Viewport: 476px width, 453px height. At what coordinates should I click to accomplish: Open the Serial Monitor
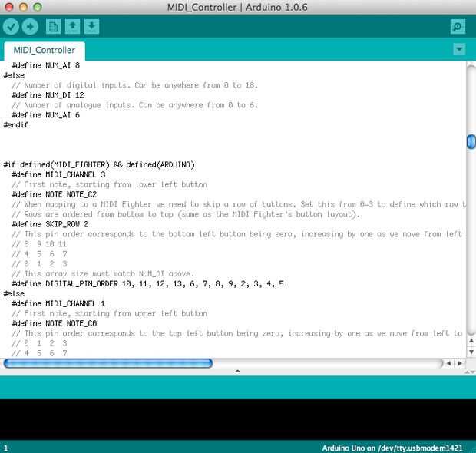click(x=458, y=27)
